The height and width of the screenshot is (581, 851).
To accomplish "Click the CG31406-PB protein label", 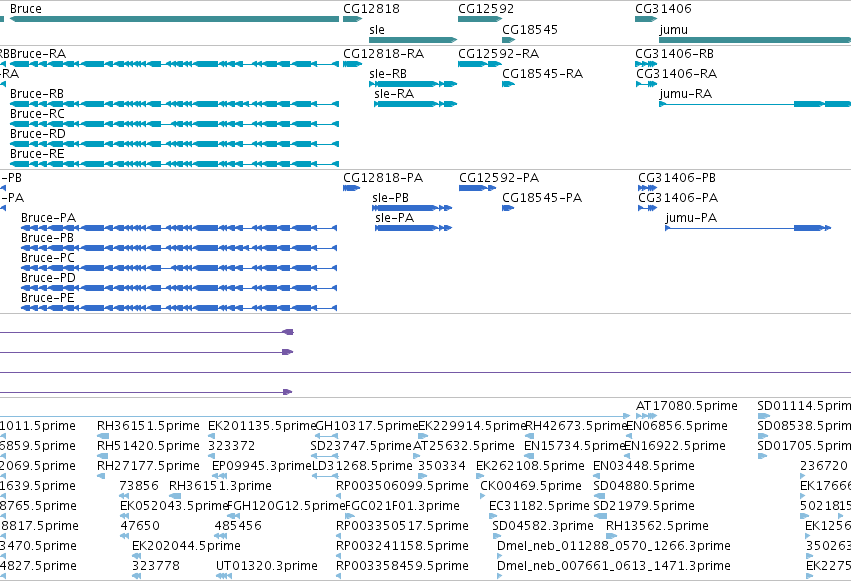I will coord(677,178).
